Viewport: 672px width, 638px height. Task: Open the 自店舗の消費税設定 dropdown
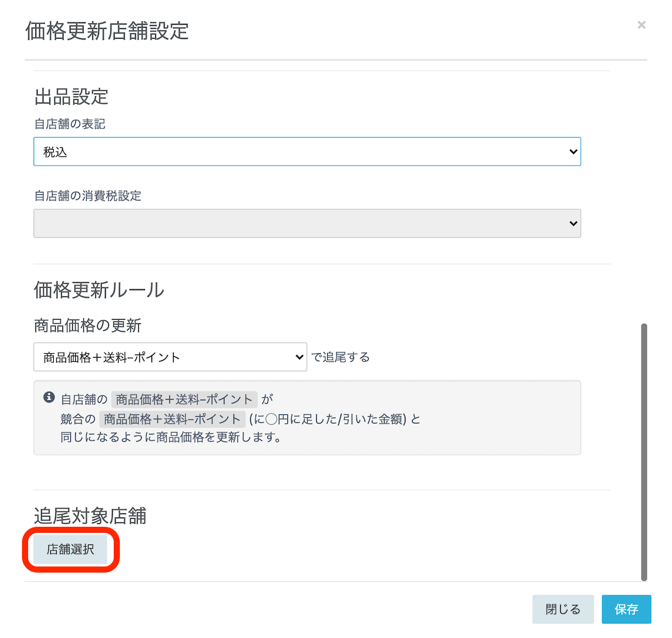click(307, 224)
